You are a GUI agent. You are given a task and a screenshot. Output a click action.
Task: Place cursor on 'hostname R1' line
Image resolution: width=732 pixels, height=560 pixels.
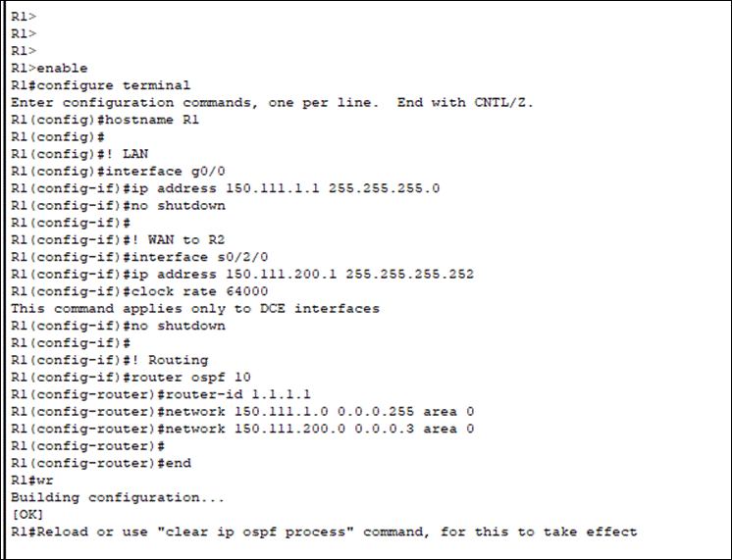tap(105, 120)
